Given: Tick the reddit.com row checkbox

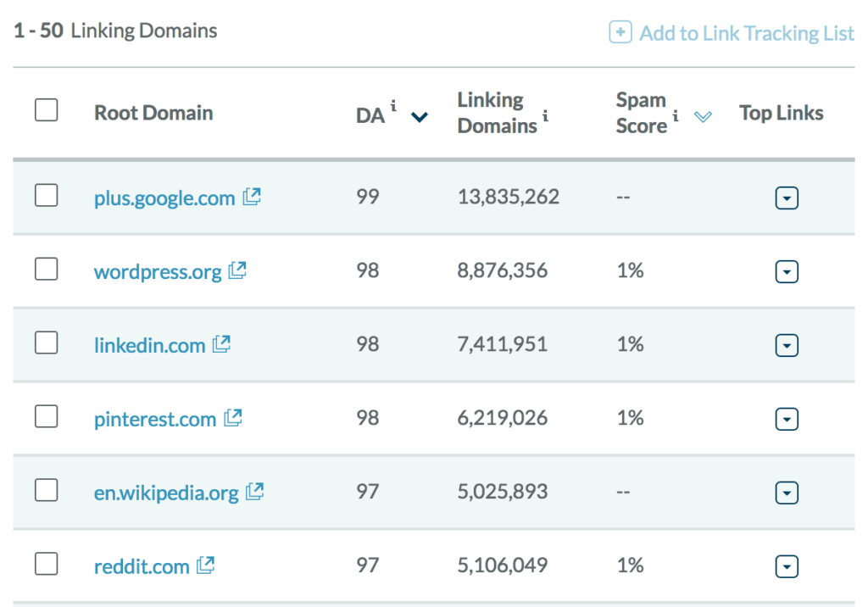Looking at the screenshot, I should (x=46, y=564).
